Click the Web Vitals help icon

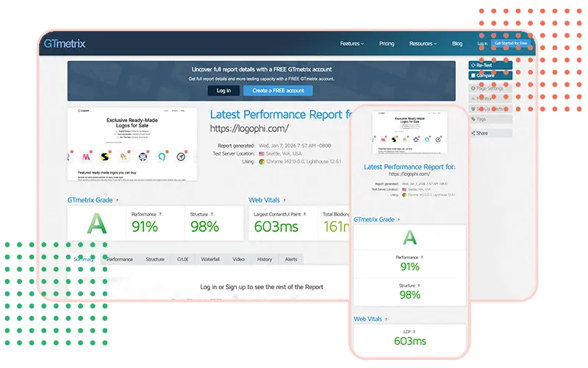click(284, 199)
